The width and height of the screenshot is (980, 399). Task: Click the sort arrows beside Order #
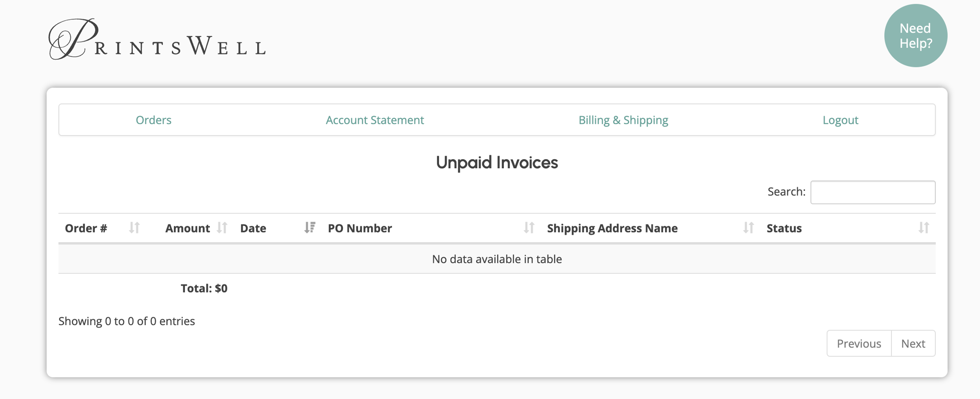pos(134,227)
